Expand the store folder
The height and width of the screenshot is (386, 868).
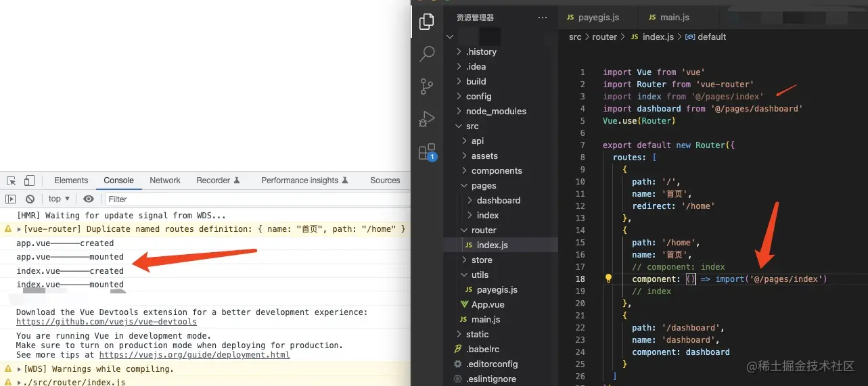[x=501, y=260]
